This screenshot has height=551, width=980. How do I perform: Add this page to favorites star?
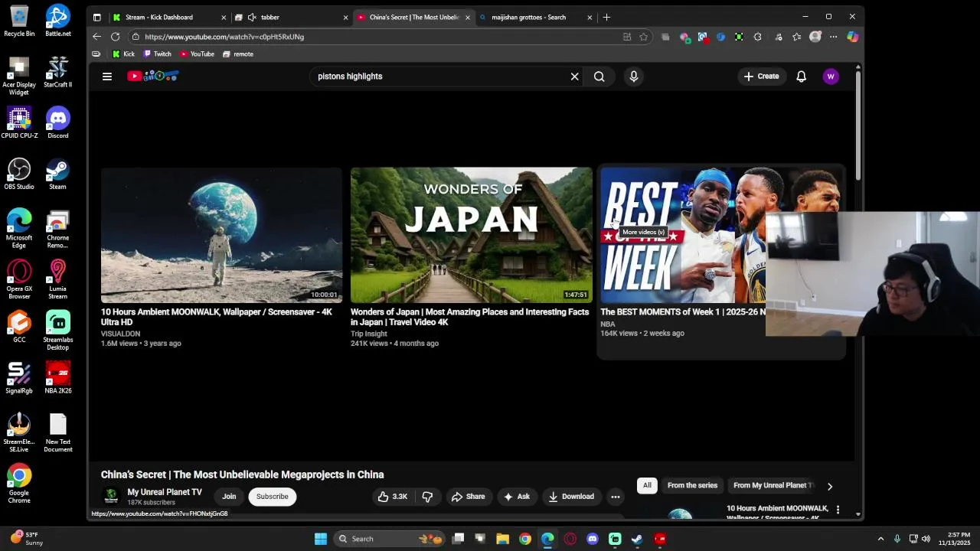tap(643, 37)
